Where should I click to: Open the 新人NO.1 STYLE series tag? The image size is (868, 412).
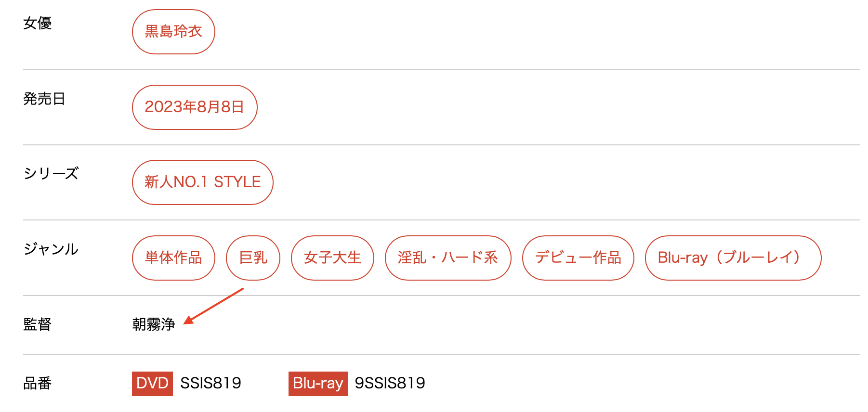coord(202,182)
